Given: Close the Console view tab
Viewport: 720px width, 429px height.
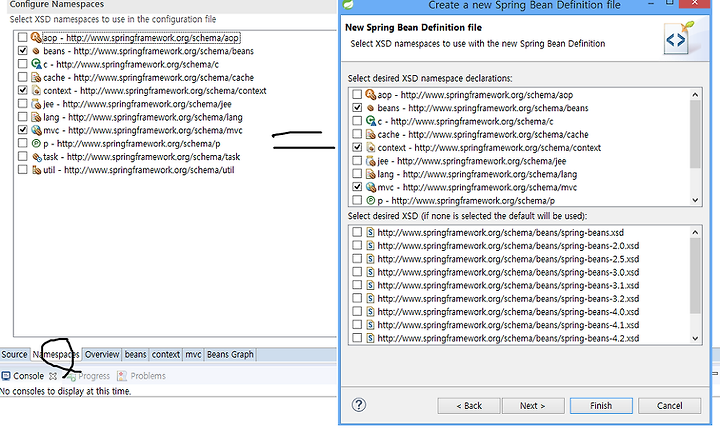Looking at the screenshot, I should tap(53, 376).
